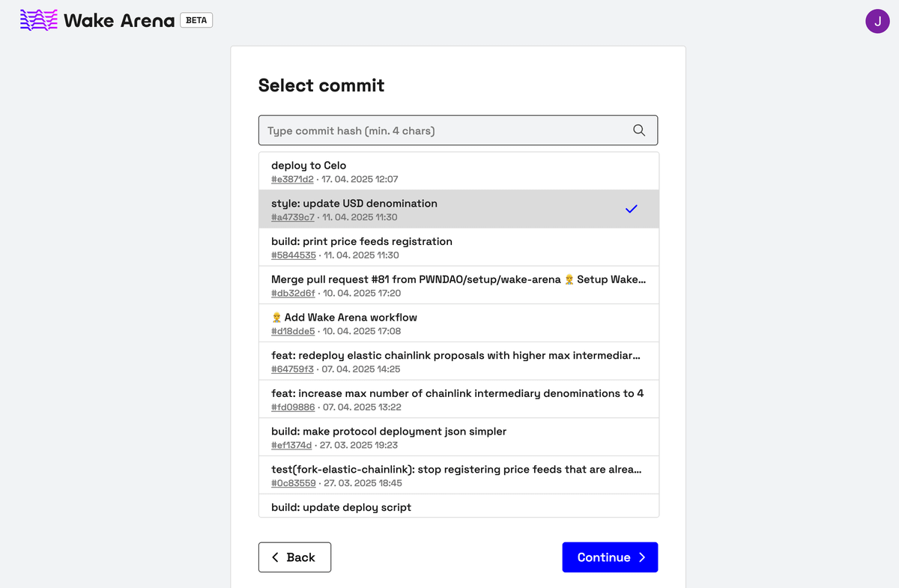Go back with the Back button
The image size is (899, 588).
294,557
